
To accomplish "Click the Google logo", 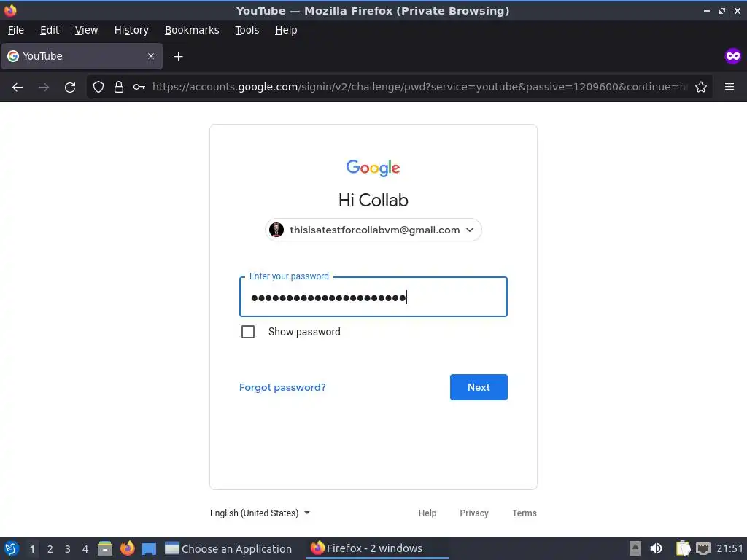I will [373, 168].
